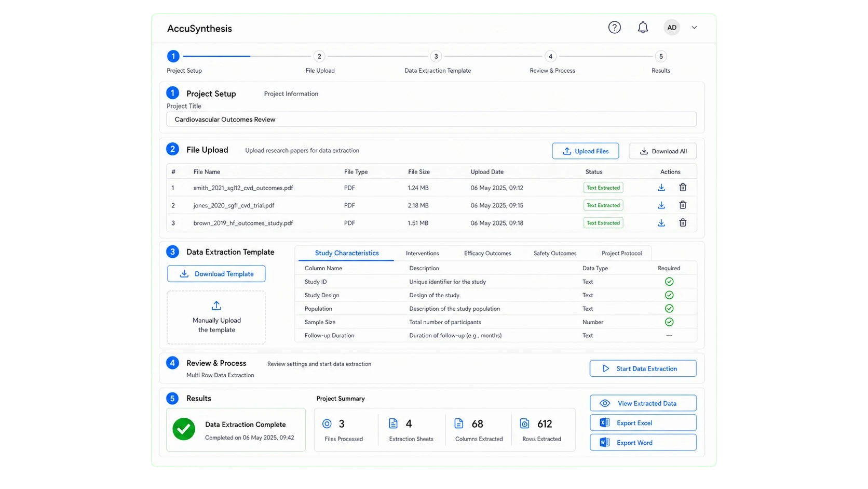The image size is (868, 489).
Task: Open the Safety Outcomes tab
Action: [555, 253]
